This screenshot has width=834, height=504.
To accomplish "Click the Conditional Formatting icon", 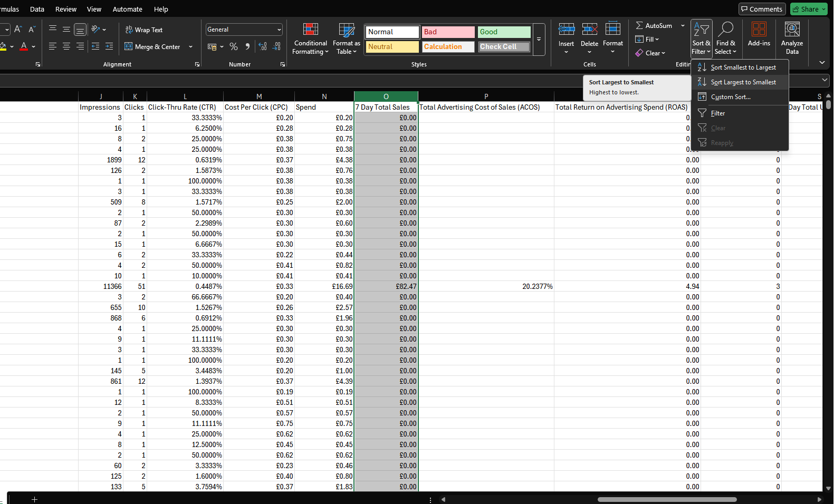I will pos(310,30).
